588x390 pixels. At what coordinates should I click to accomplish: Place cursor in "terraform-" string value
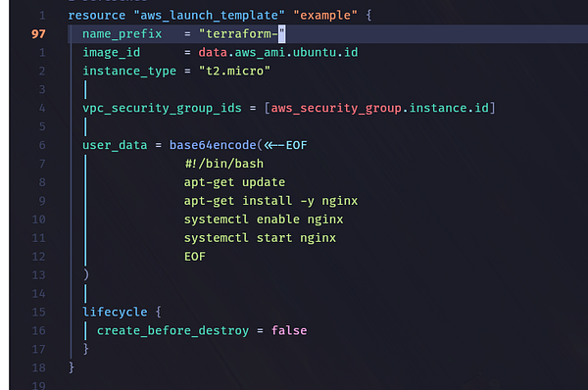(x=242, y=34)
